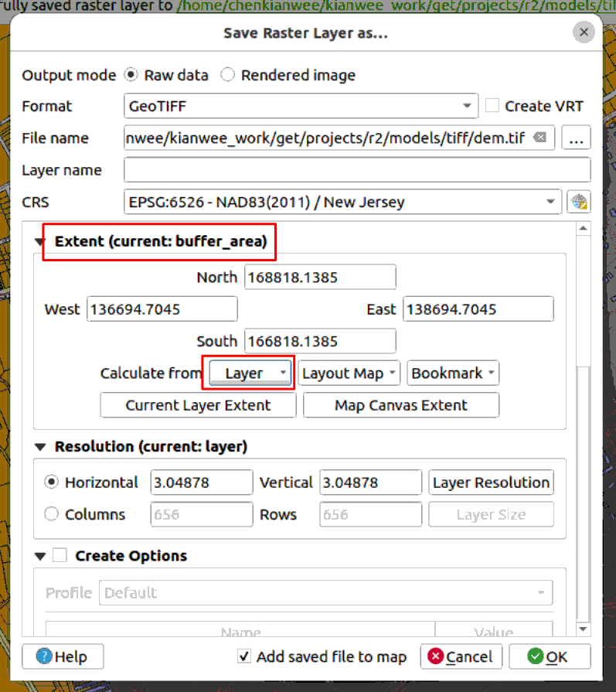Browse for output file with ellipsis button

click(x=577, y=138)
